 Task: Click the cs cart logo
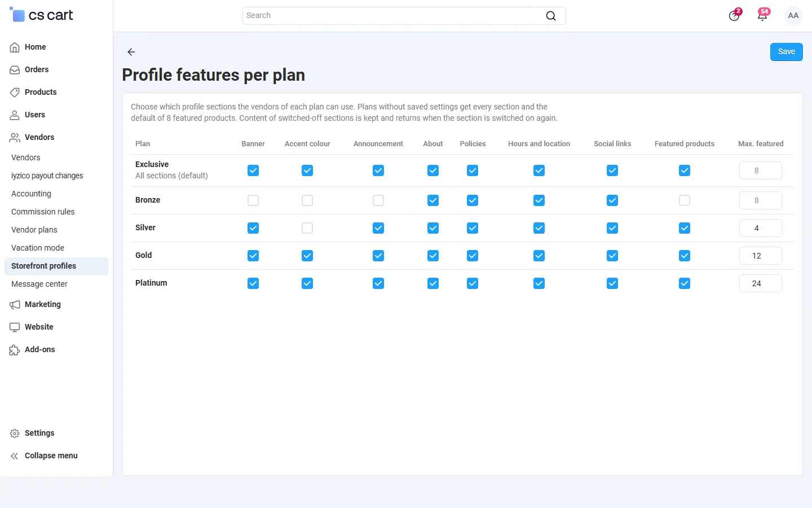(41, 15)
